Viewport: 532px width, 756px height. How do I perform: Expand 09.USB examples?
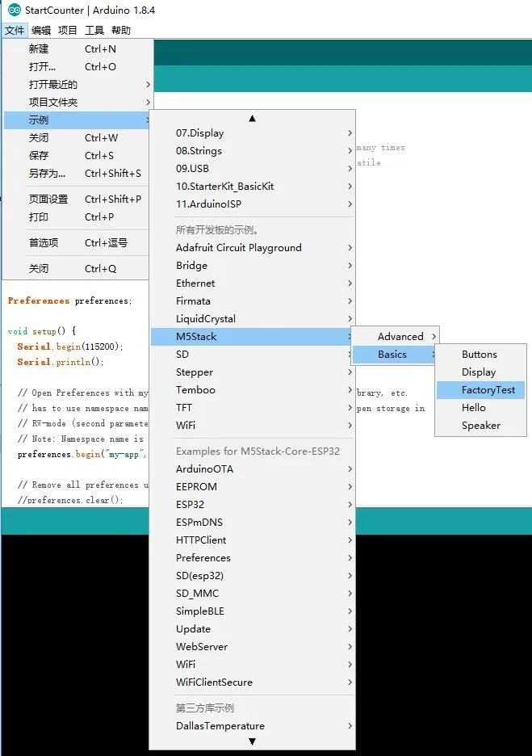tap(252, 169)
